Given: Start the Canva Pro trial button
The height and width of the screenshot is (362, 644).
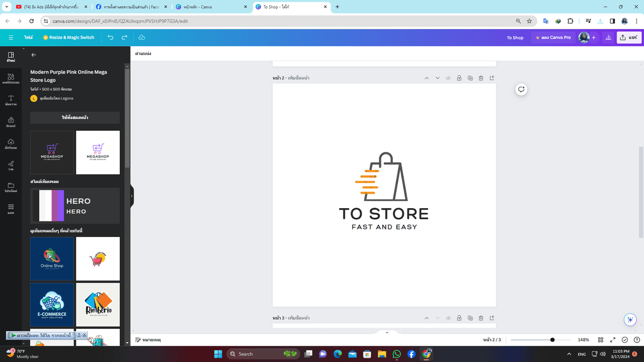Looking at the screenshot, I should (x=553, y=38).
